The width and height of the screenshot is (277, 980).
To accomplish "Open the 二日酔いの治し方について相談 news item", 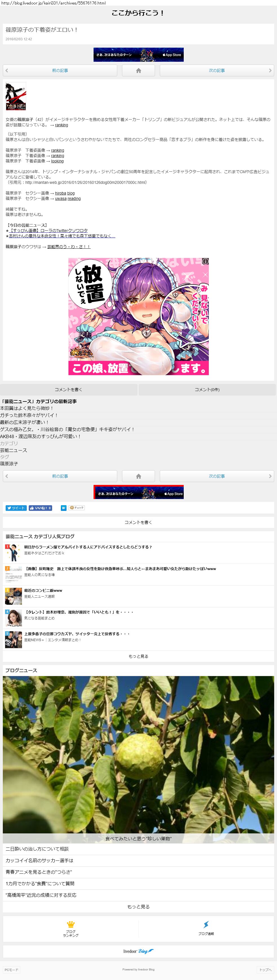I will (x=37, y=849).
